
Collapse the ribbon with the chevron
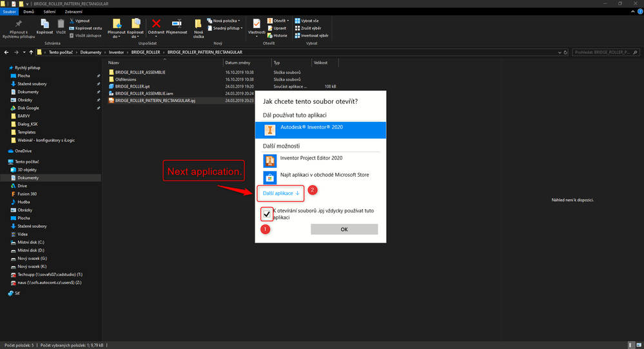pos(632,12)
